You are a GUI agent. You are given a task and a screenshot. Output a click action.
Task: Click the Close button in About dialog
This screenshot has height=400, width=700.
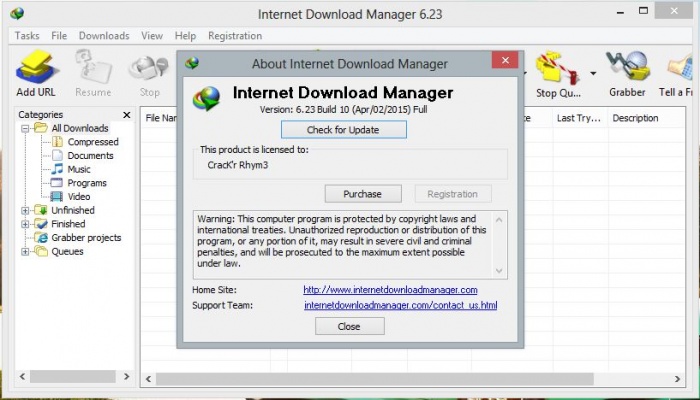[x=349, y=326]
